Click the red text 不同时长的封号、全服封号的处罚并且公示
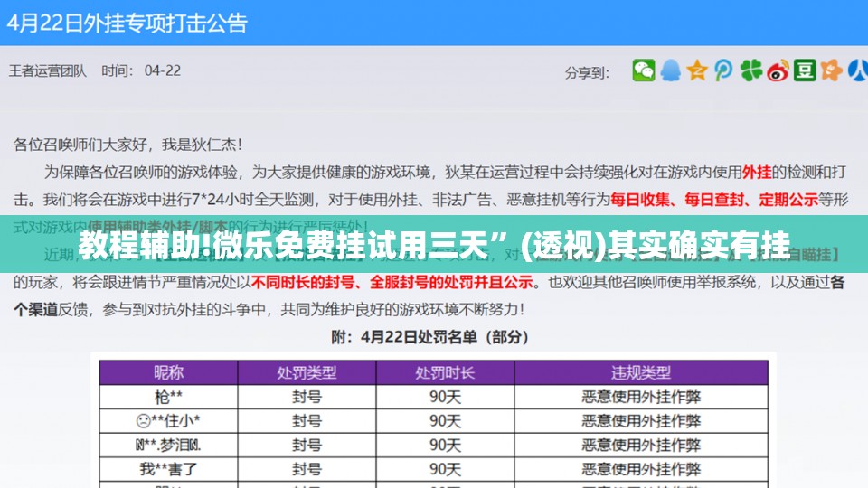 click(392, 282)
